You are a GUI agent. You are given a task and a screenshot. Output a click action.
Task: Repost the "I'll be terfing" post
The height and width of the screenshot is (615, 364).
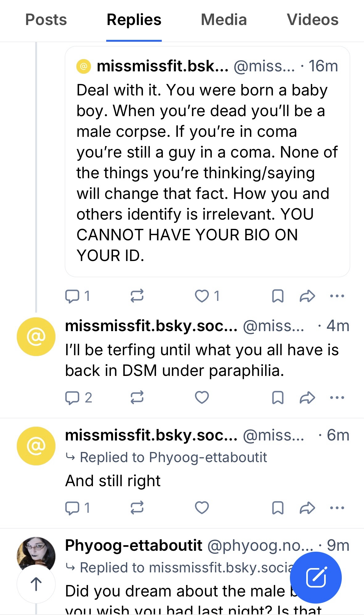coord(137,398)
